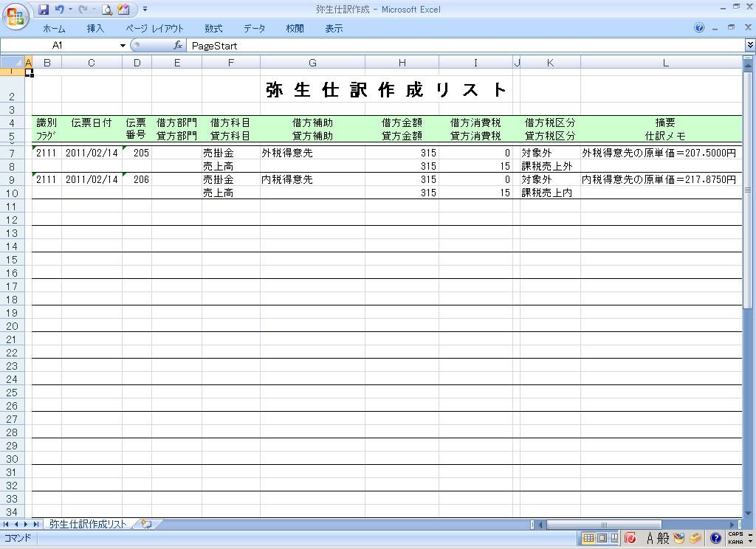This screenshot has height=549, width=756.
Task: Go to the next sheet tab
Action: click(26, 524)
